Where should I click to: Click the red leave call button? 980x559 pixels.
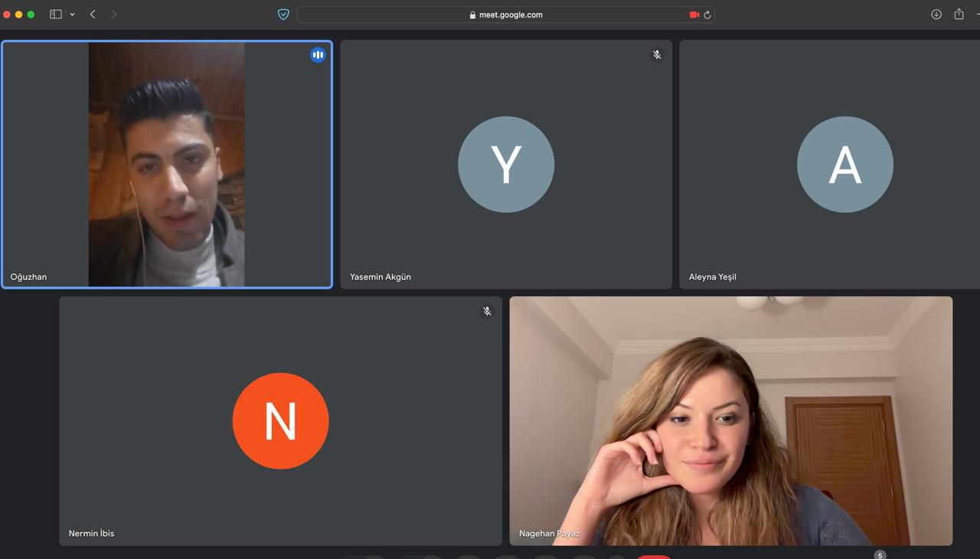(655, 557)
